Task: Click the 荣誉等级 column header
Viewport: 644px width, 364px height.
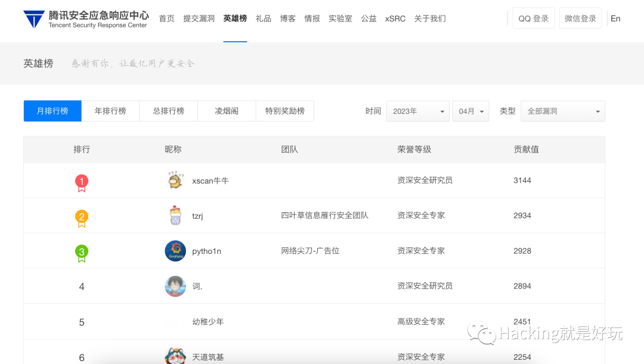Action: click(414, 150)
